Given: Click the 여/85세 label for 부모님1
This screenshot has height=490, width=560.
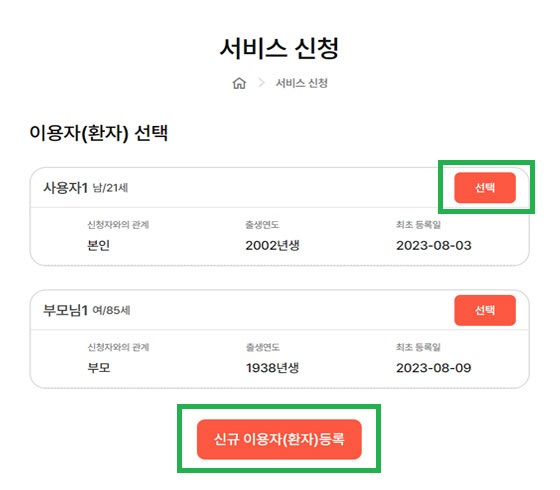Looking at the screenshot, I should (111, 310).
